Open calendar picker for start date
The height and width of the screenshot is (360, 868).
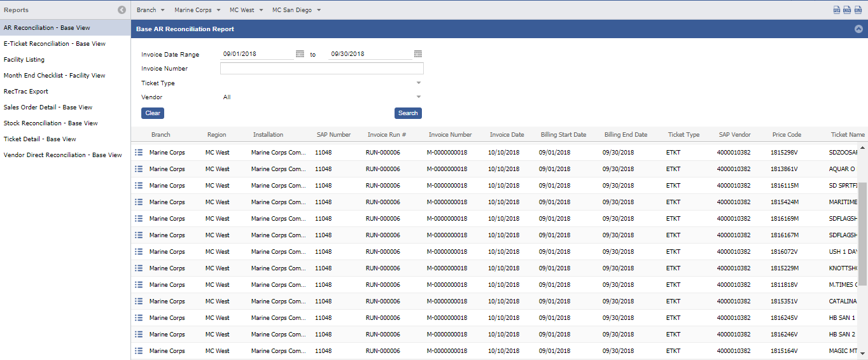pos(300,54)
